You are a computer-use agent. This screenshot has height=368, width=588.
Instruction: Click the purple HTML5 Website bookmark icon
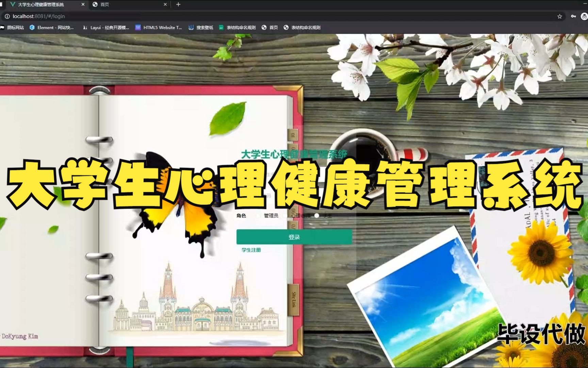pyautogui.click(x=138, y=28)
